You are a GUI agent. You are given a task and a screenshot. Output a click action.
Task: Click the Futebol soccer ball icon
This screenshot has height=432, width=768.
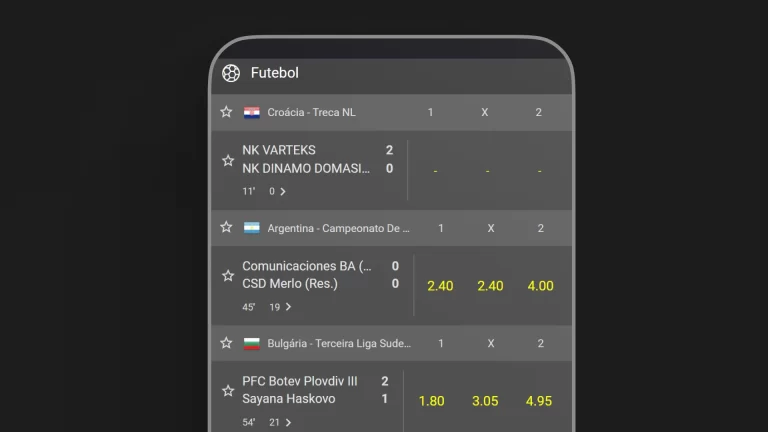(231, 73)
